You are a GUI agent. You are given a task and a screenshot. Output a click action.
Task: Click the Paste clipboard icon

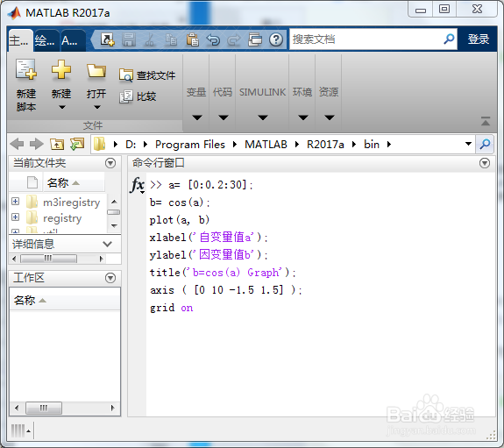[x=192, y=39]
